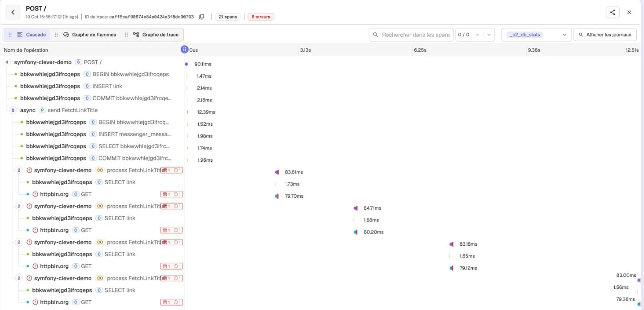644x310 pixels.
Task: Go to previous search match arrow
Action: click(477, 35)
